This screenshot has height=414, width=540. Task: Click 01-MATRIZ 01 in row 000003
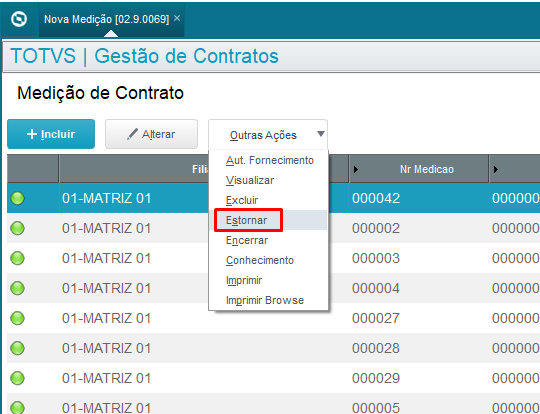pos(107,258)
